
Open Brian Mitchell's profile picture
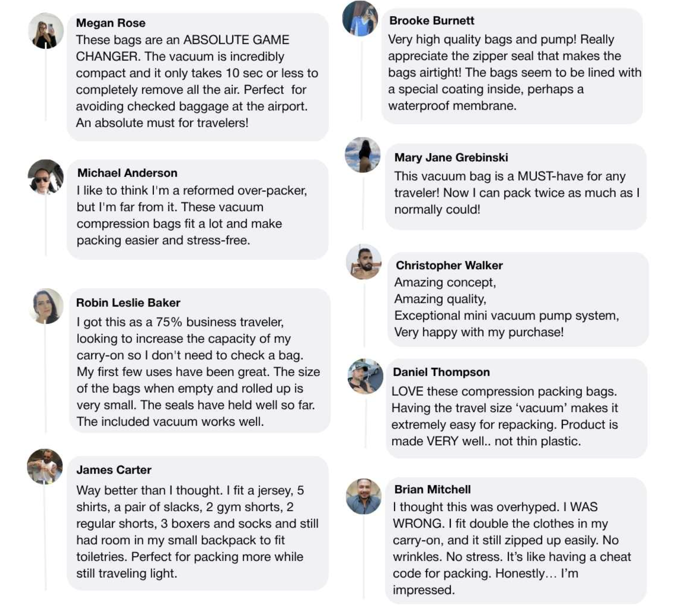tap(364, 496)
